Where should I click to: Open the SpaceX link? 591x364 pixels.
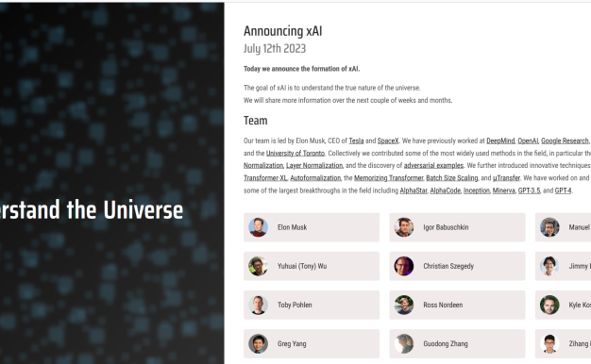388,141
